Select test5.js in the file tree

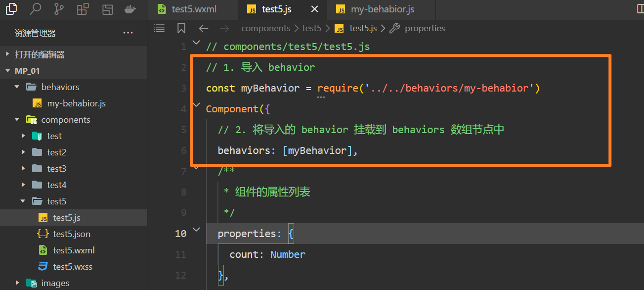(74, 218)
